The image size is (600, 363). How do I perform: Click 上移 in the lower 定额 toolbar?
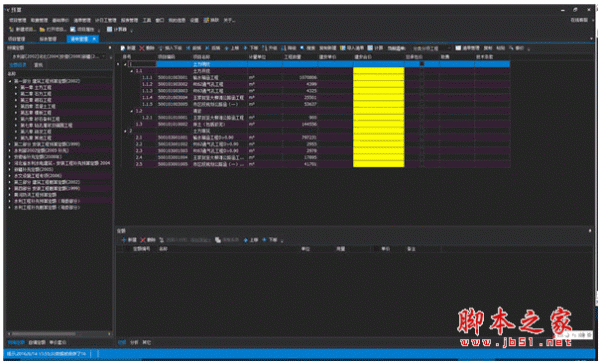251,240
